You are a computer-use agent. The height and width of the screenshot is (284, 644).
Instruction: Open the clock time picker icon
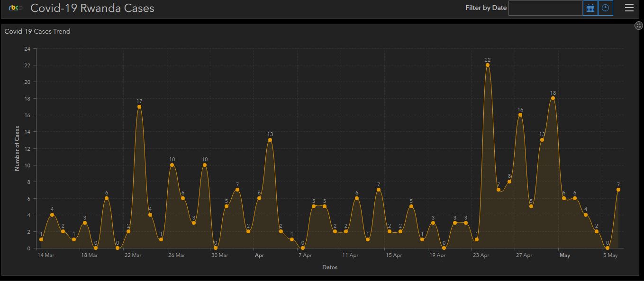tap(605, 8)
